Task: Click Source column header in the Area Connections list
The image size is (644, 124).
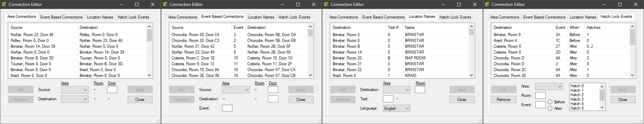Action: [x=43, y=27]
